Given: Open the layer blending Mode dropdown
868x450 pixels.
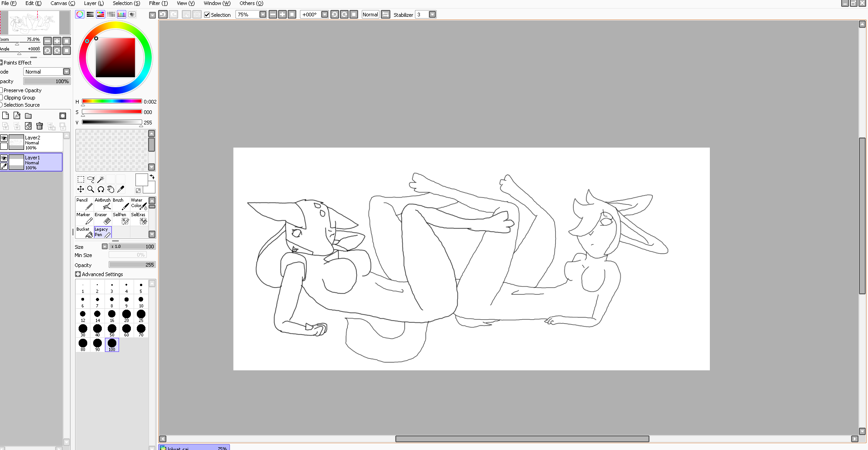Looking at the screenshot, I should (x=66, y=72).
